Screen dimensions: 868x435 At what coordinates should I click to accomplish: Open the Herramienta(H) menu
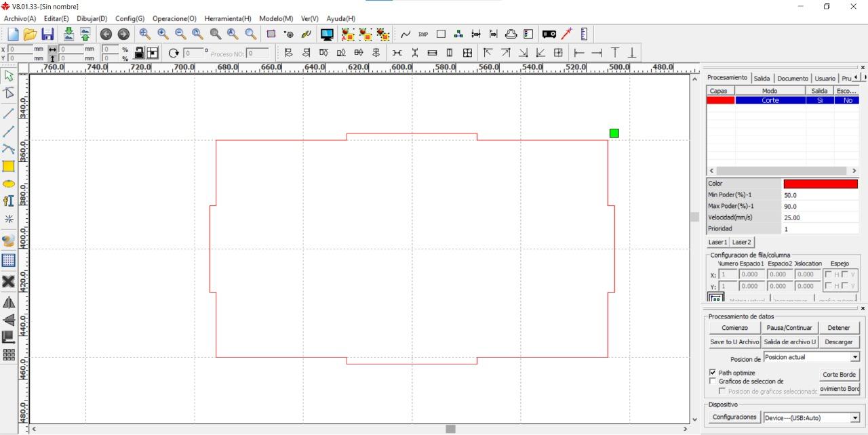(x=227, y=18)
